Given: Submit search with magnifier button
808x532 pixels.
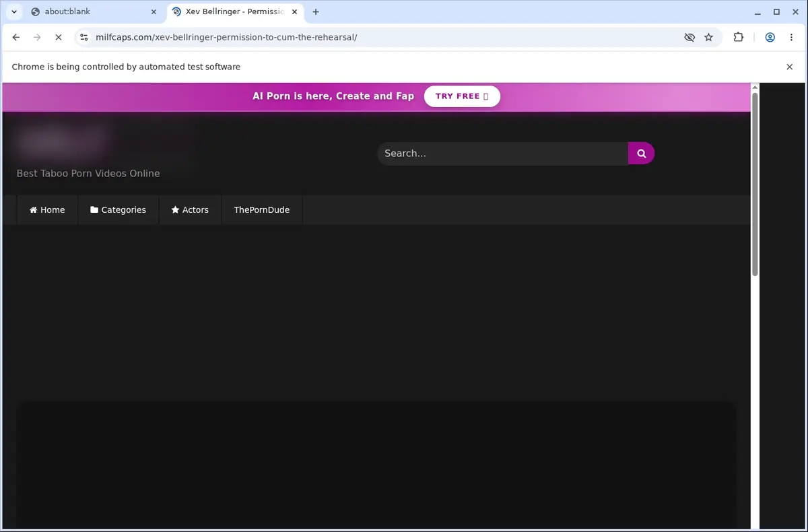Looking at the screenshot, I should tap(641, 154).
